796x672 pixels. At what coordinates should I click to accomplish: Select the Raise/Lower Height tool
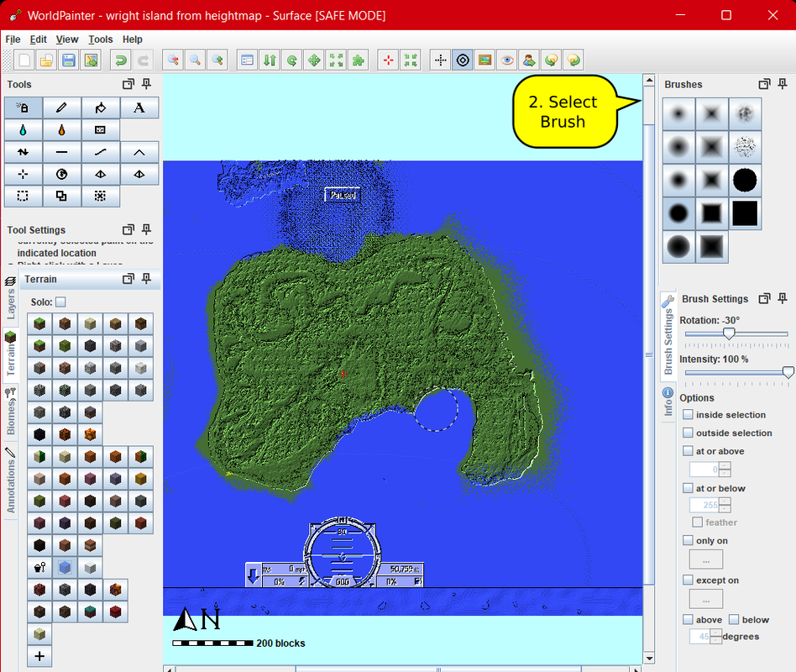(24, 152)
